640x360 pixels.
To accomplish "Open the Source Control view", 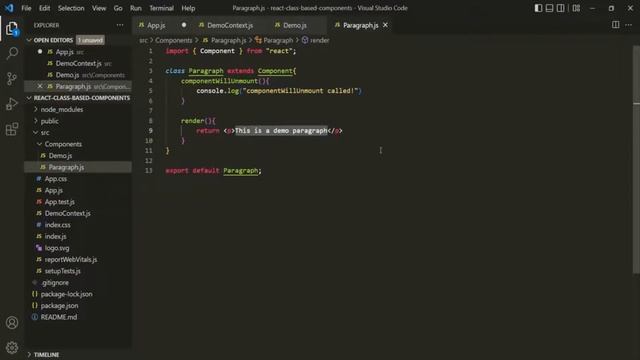I will coord(12,78).
